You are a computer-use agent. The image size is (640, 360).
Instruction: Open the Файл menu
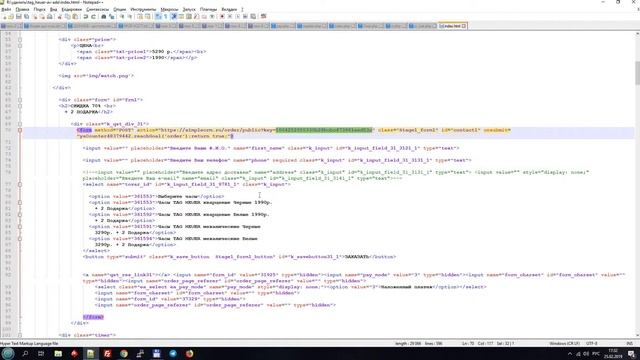click(x=6, y=9)
